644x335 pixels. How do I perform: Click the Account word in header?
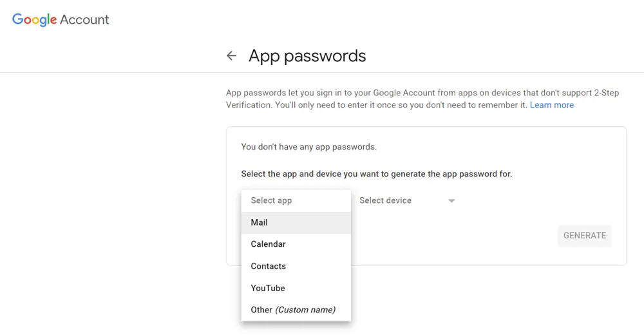pyautogui.click(x=84, y=19)
